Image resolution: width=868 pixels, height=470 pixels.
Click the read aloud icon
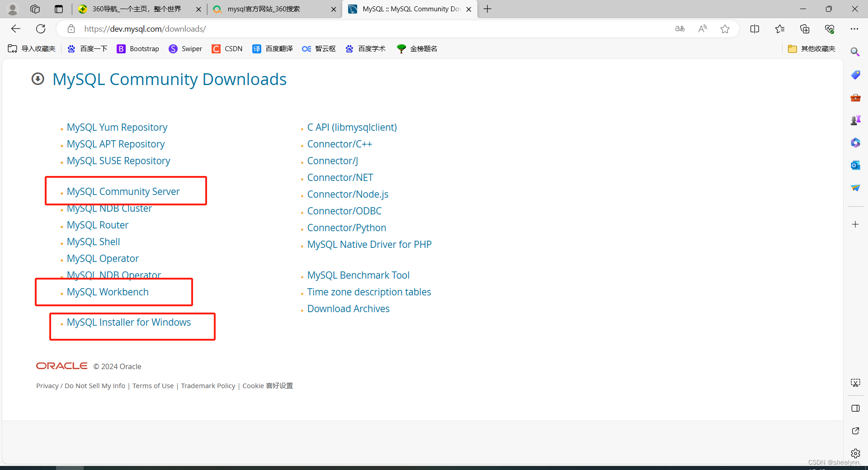702,29
